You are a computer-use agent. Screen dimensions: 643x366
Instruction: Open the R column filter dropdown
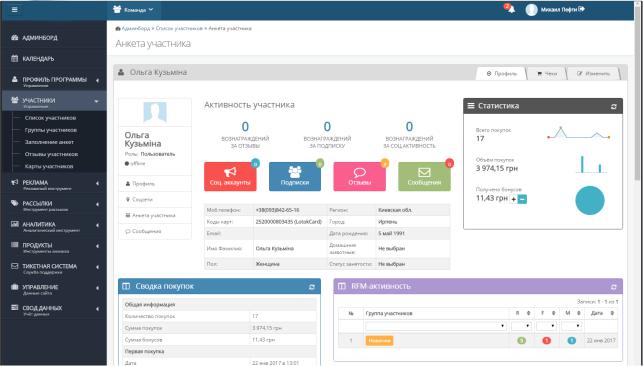point(521,326)
